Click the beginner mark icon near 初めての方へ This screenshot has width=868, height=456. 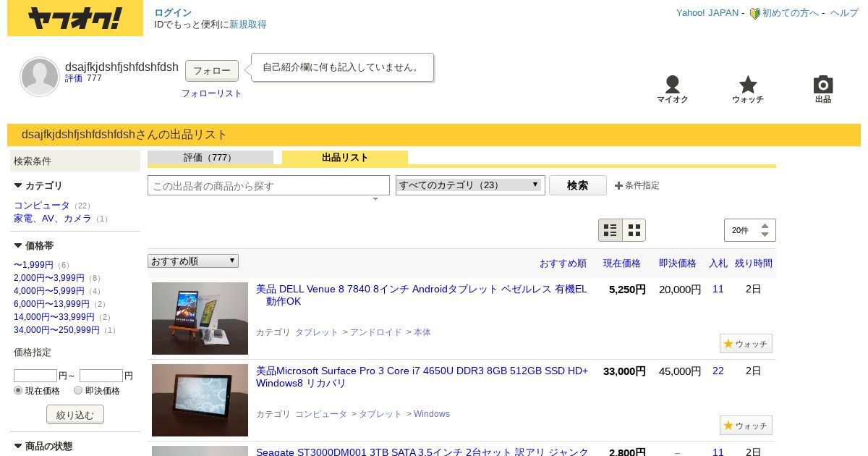click(754, 13)
